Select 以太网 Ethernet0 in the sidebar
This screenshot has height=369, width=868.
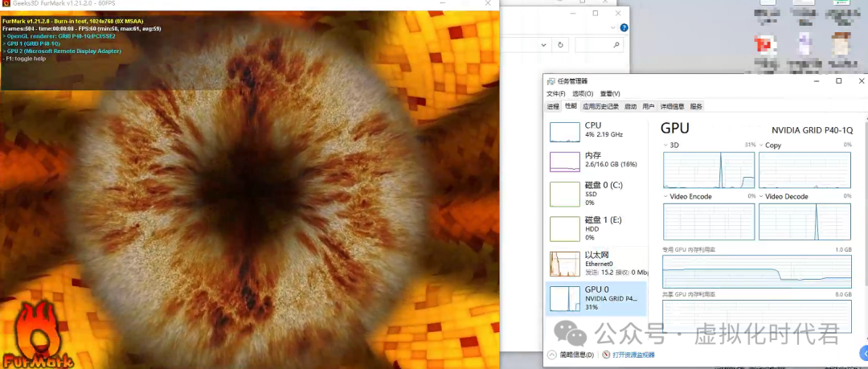596,263
